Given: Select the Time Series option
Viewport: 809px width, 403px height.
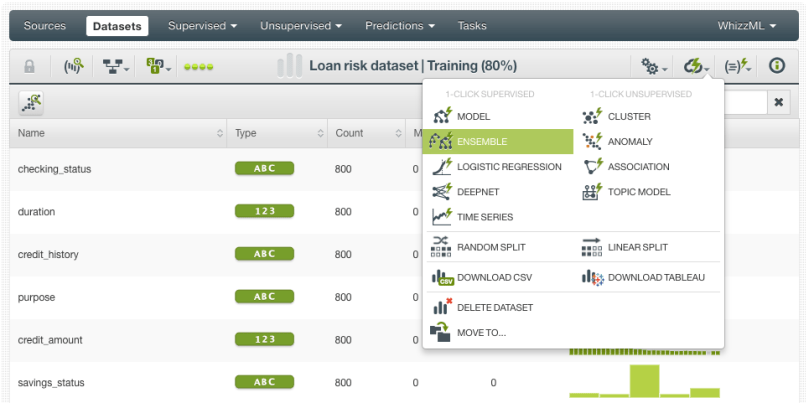Looking at the screenshot, I should 484,217.
